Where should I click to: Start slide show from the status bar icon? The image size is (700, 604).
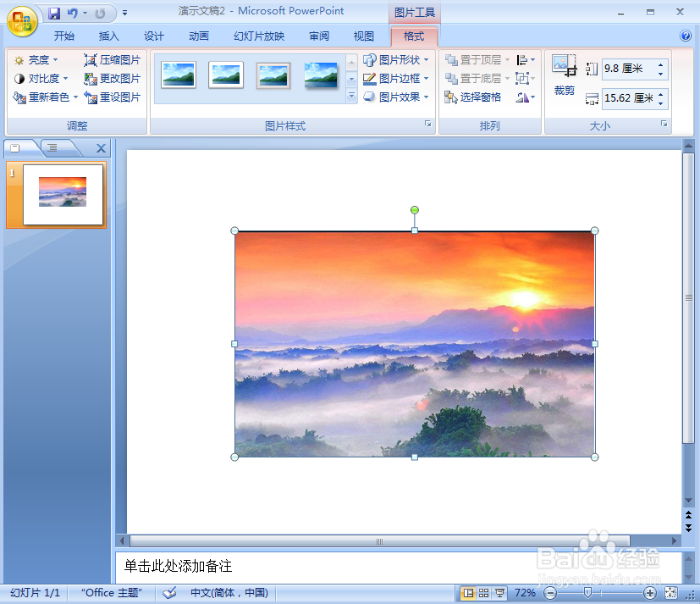coord(499,593)
